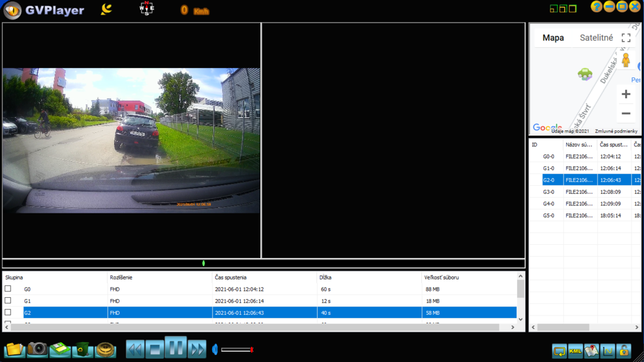The image size is (644, 362).
Task: Select the Mapa map tab
Action: pos(553,38)
